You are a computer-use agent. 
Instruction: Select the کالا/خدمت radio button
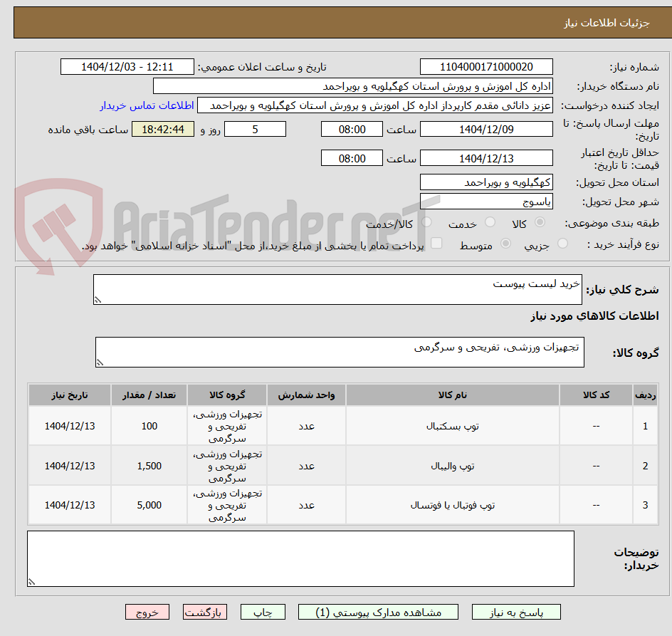pos(426,222)
